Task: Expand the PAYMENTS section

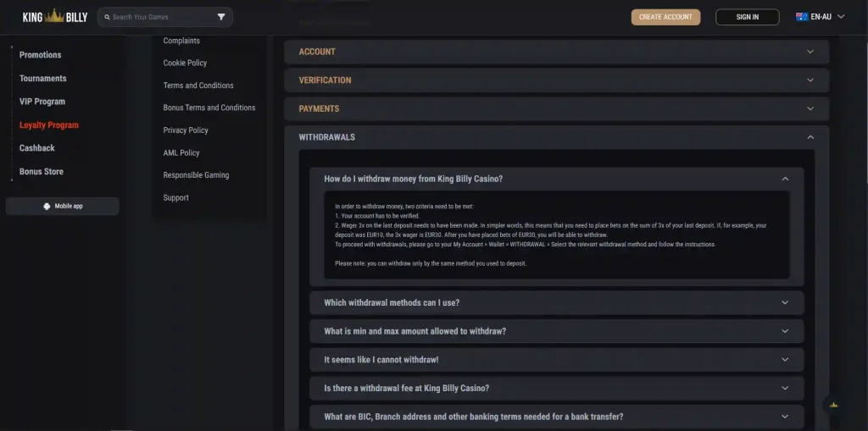Action: point(556,108)
